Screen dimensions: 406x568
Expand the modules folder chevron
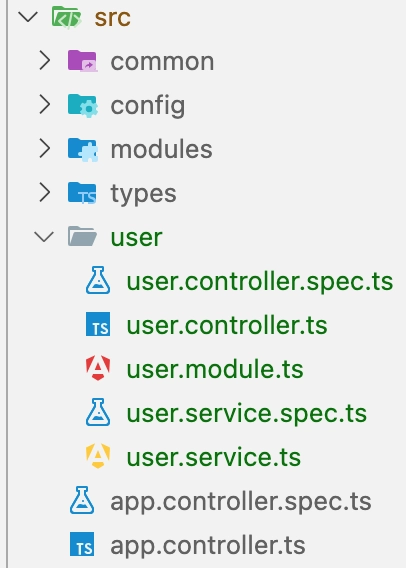[45, 149]
